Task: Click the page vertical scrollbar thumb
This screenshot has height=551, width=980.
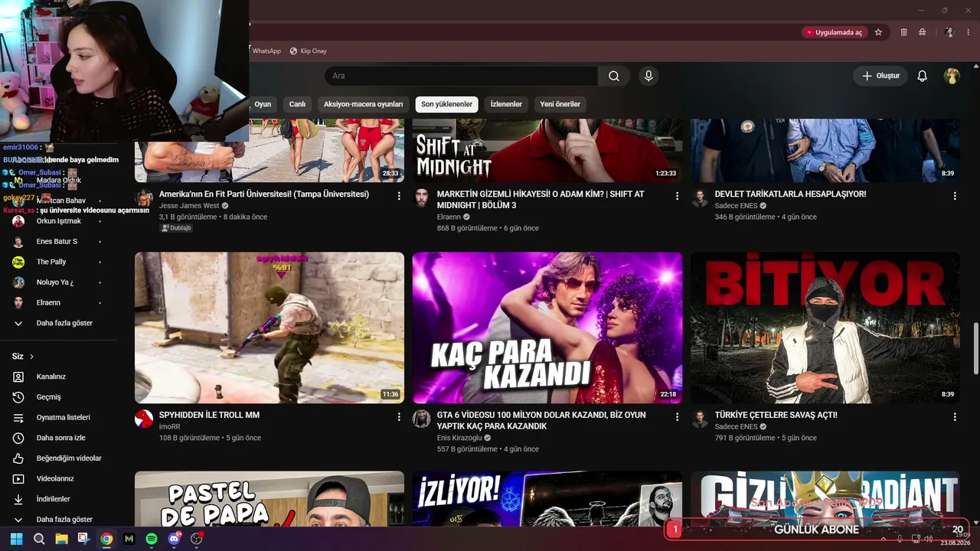Action: (x=975, y=350)
